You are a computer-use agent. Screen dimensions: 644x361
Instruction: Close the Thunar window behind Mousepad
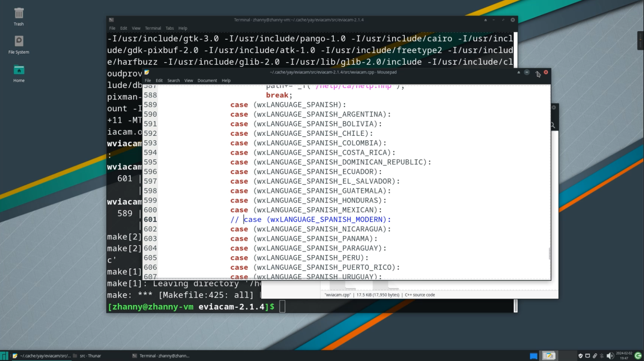[554, 108]
